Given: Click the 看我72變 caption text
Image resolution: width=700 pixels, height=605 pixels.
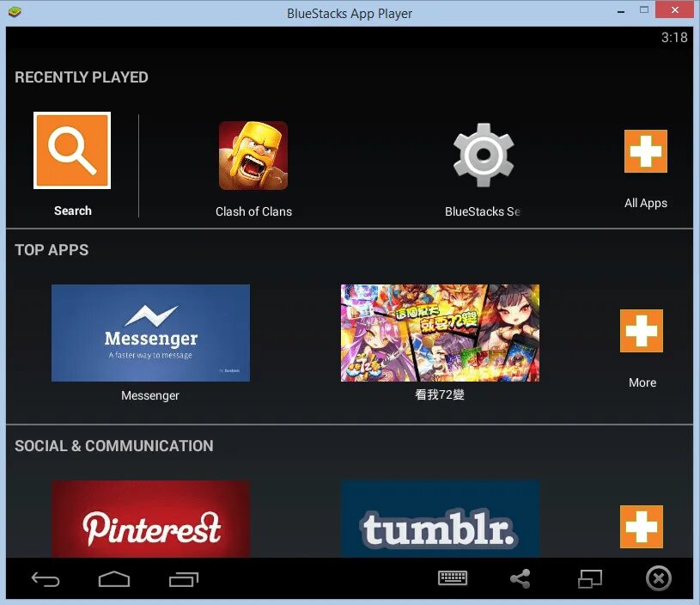Looking at the screenshot, I should pos(440,394).
